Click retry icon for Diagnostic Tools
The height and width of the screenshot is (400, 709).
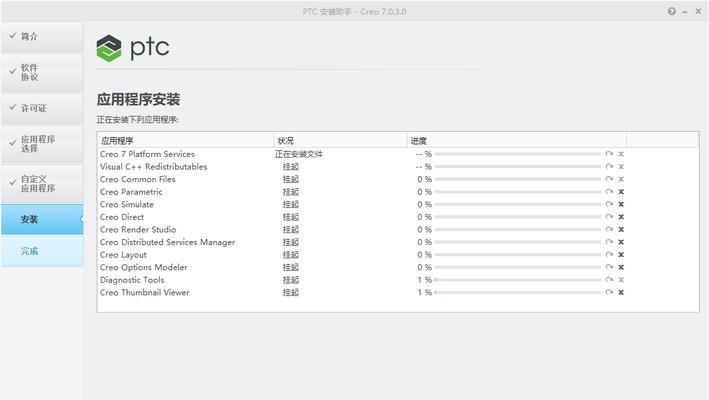(x=609, y=280)
